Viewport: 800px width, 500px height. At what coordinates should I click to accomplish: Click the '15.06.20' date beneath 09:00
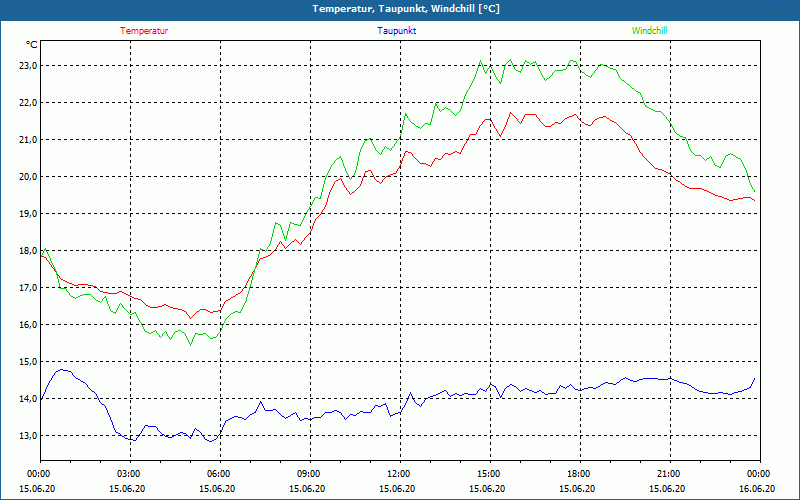coord(307,489)
